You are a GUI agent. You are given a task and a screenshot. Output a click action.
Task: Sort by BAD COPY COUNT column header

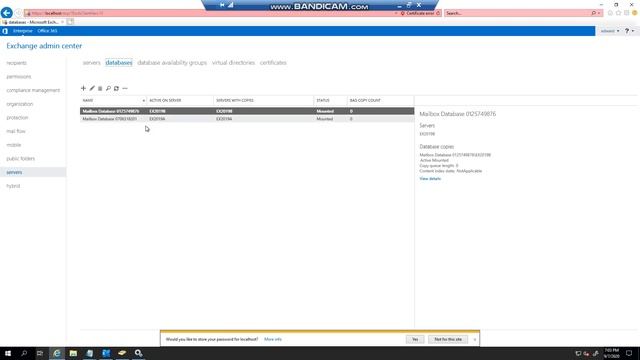tap(380, 100)
